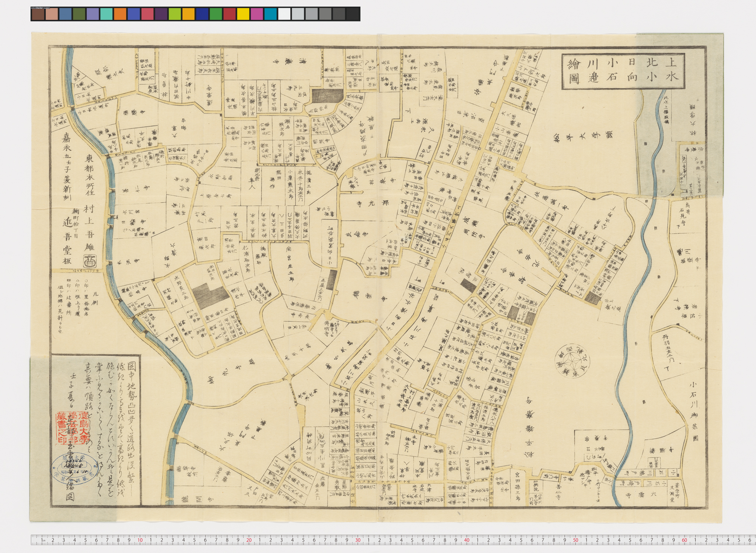Pick the orange swatch on the color checker

[120, 14]
